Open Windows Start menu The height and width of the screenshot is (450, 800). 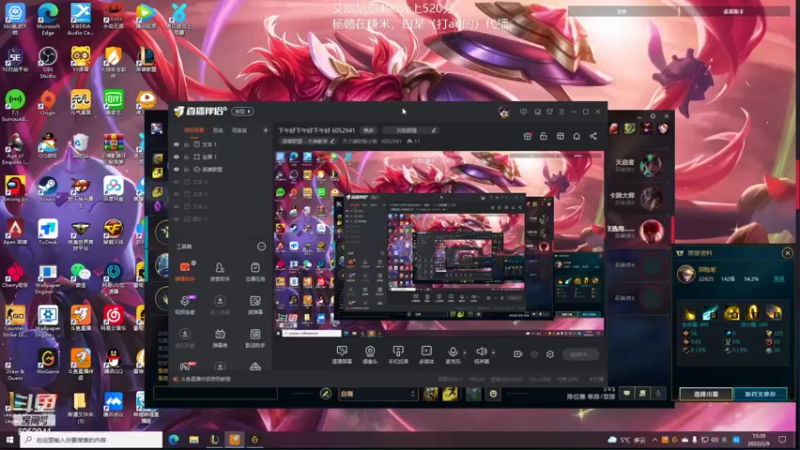(10, 439)
